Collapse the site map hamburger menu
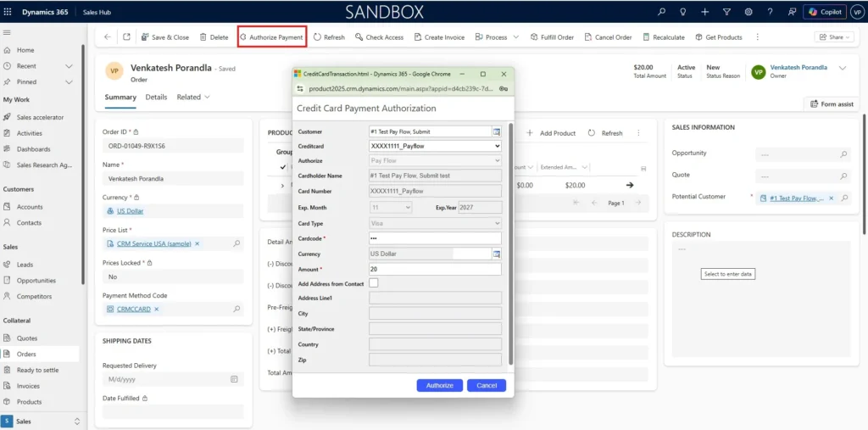 [x=7, y=33]
